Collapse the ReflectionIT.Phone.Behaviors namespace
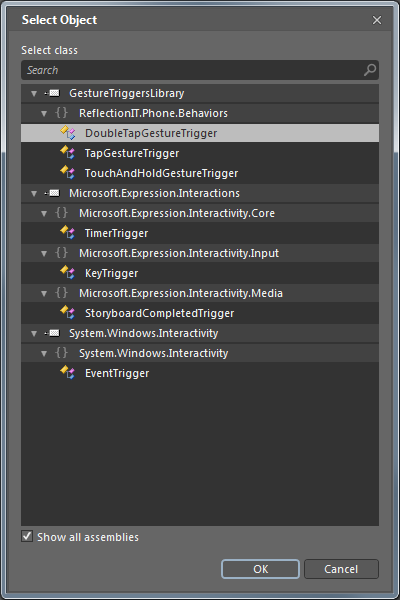The height and width of the screenshot is (600, 400). [44, 113]
